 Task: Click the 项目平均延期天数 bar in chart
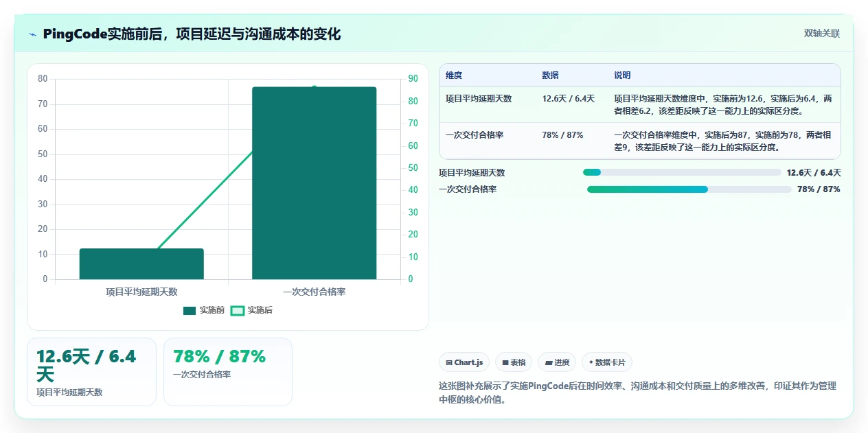[x=141, y=264]
